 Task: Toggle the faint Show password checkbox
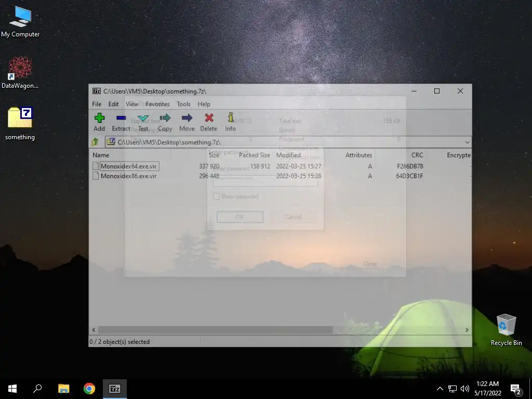216,196
